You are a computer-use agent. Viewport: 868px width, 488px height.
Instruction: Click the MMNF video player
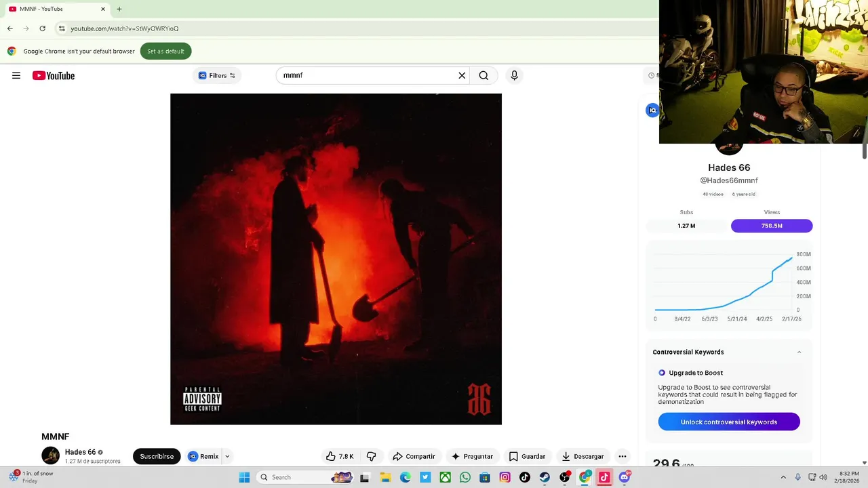pos(336,259)
